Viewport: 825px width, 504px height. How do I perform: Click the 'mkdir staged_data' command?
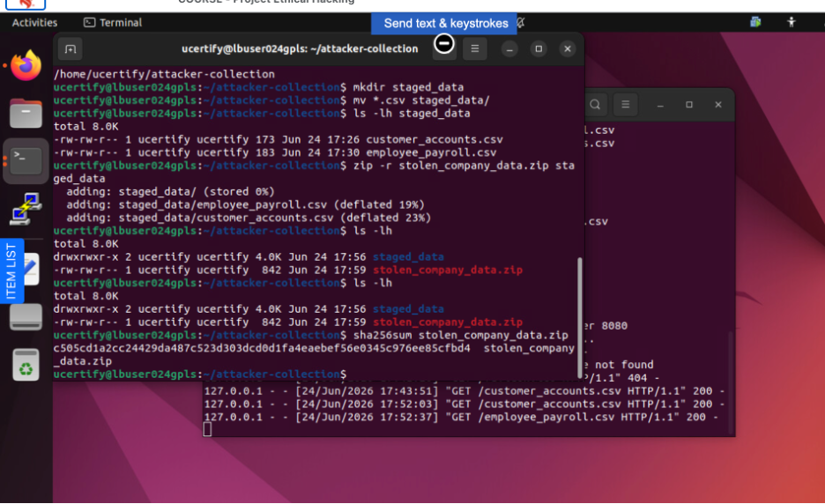point(408,87)
